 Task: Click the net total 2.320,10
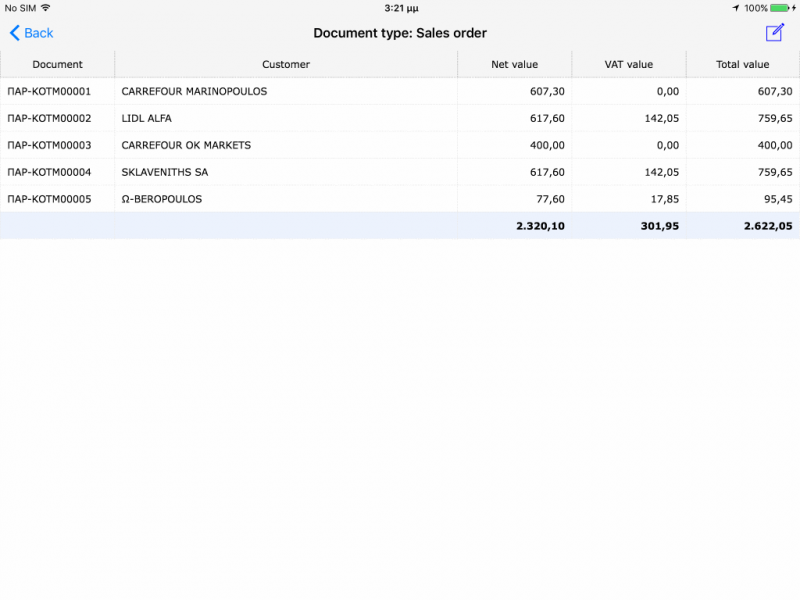[x=540, y=226]
